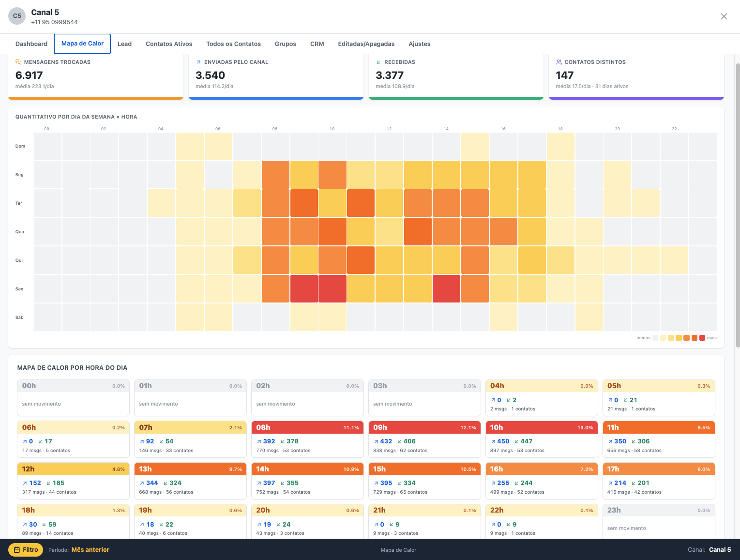Click the dark orange Ter 11h heatmap cell
The height and width of the screenshot is (560, 740).
361,203
